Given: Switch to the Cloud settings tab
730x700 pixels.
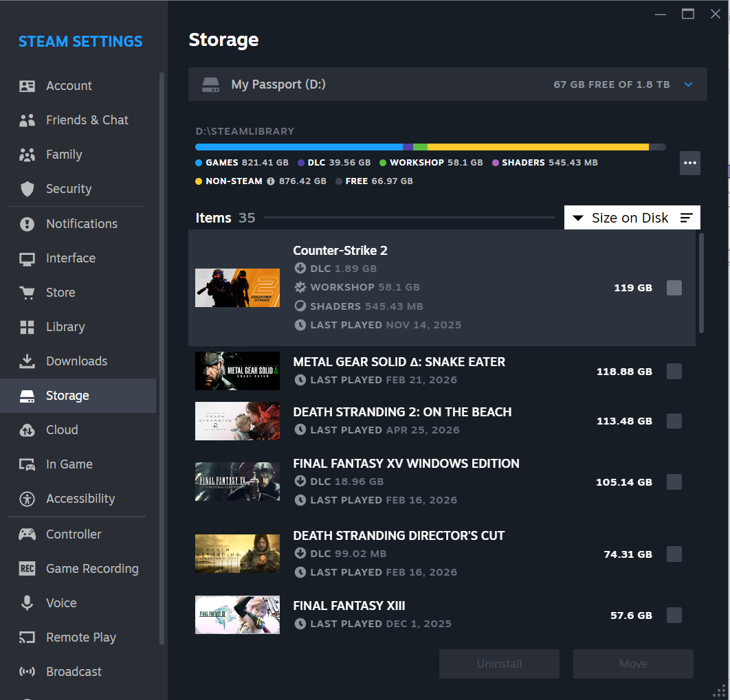Looking at the screenshot, I should point(78,430).
